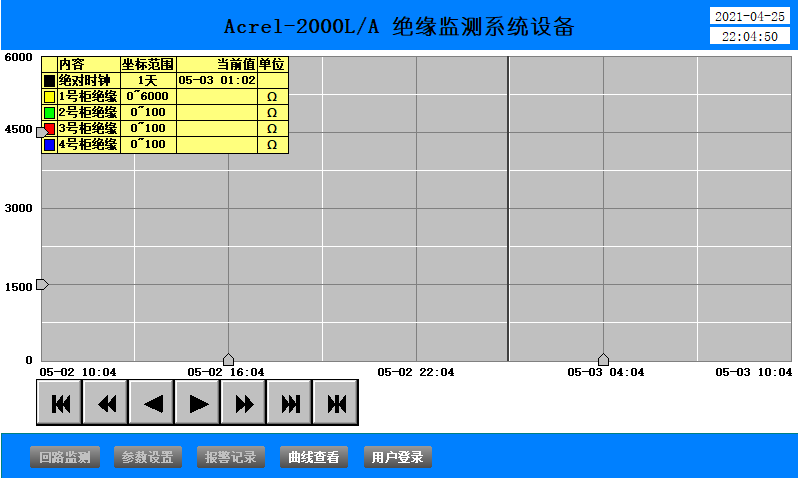Click the 05-03 10:04 time axis label
The height and width of the screenshot is (478, 798).
coord(754,372)
